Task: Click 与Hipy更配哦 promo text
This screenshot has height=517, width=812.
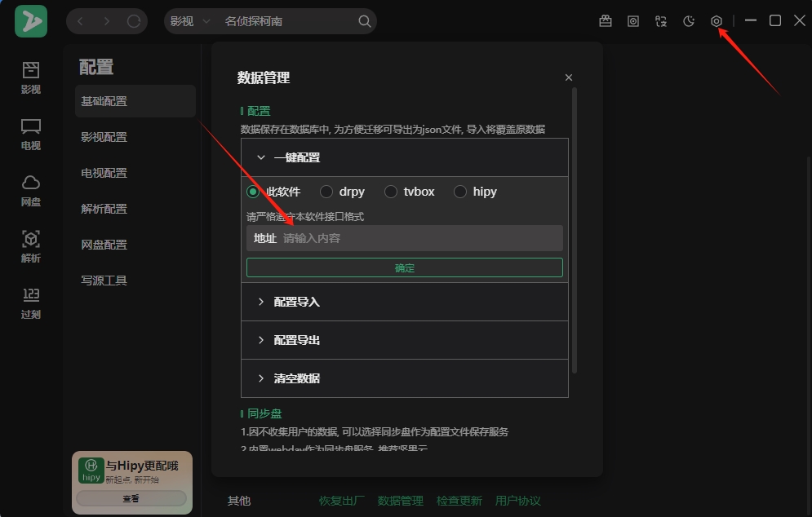Action: coord(142,466)
